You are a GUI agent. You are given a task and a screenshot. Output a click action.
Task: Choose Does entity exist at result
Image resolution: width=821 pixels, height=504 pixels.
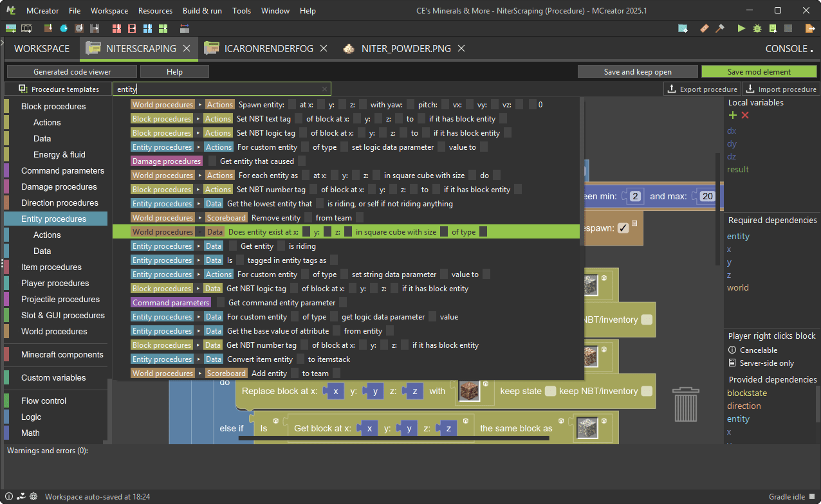(346, 231)
